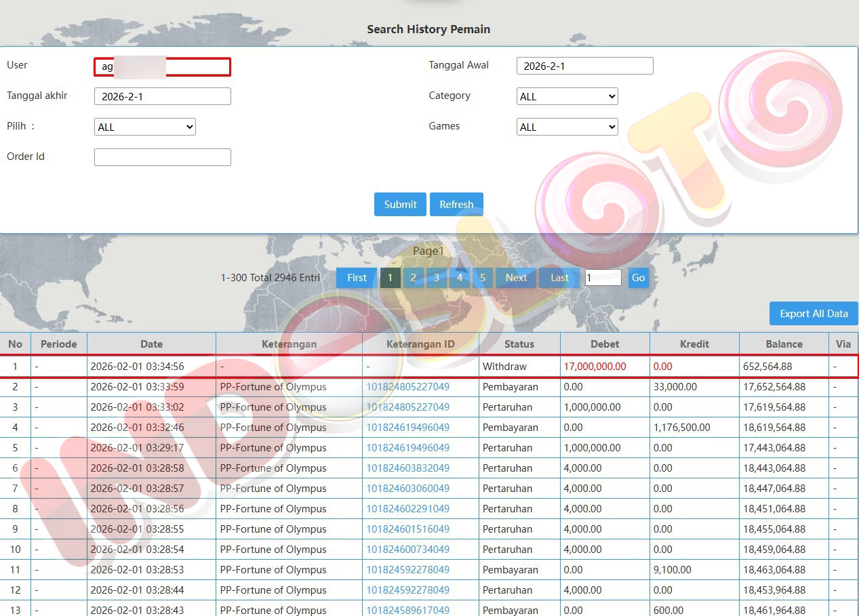Go to the Last page

tap(559, 278)
